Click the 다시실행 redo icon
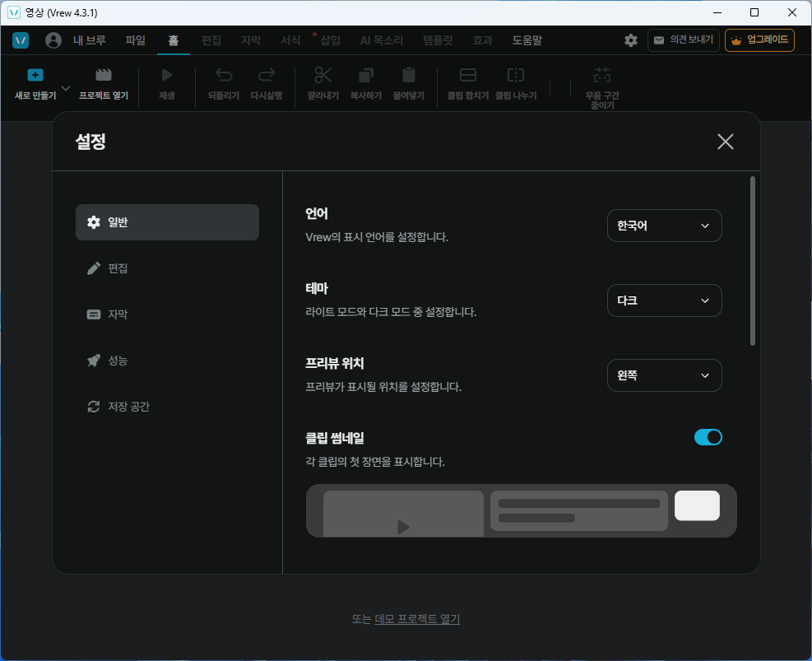812x661 pixels. pyautogui.click(x=267, y=75)
